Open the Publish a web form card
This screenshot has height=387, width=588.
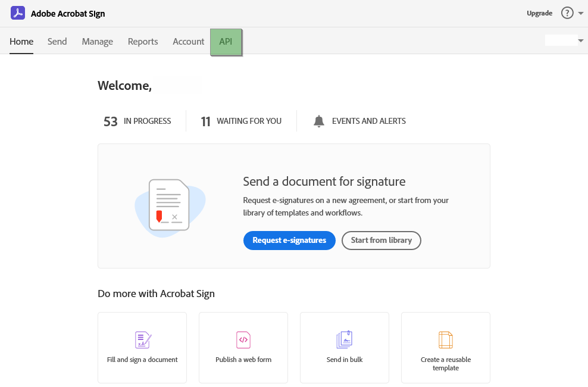(x=243, y=348)
